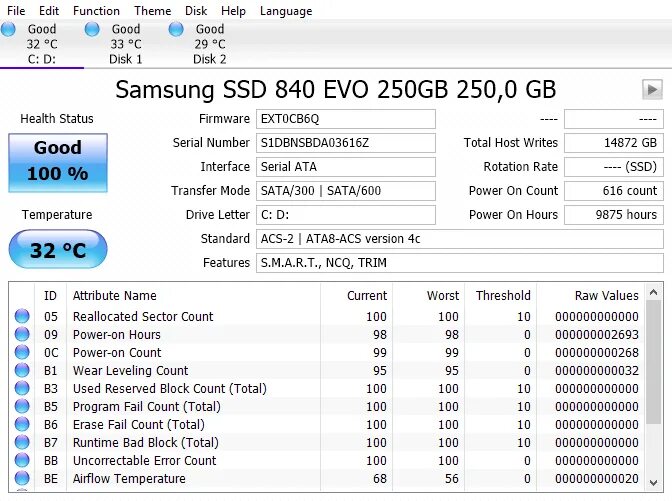Click the C: D: blue status orb
This screenshot has width=672, height=501.
tap(8, 29)
